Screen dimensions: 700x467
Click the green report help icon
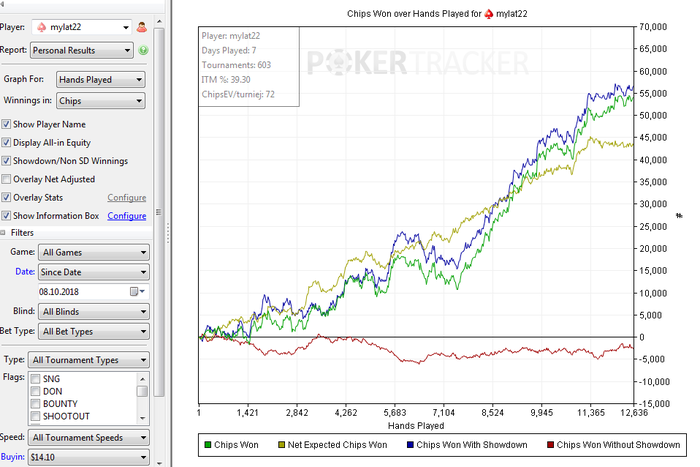143,50
